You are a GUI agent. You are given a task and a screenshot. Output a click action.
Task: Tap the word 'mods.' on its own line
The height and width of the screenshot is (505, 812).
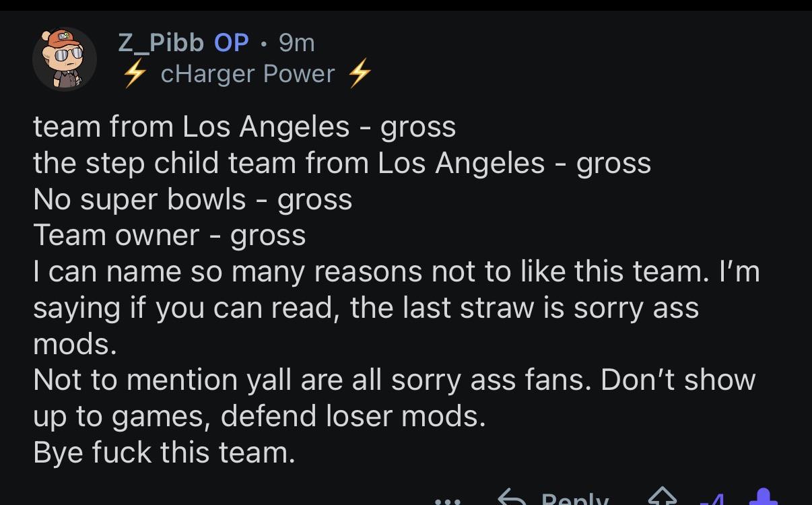(x=75, y=344)
